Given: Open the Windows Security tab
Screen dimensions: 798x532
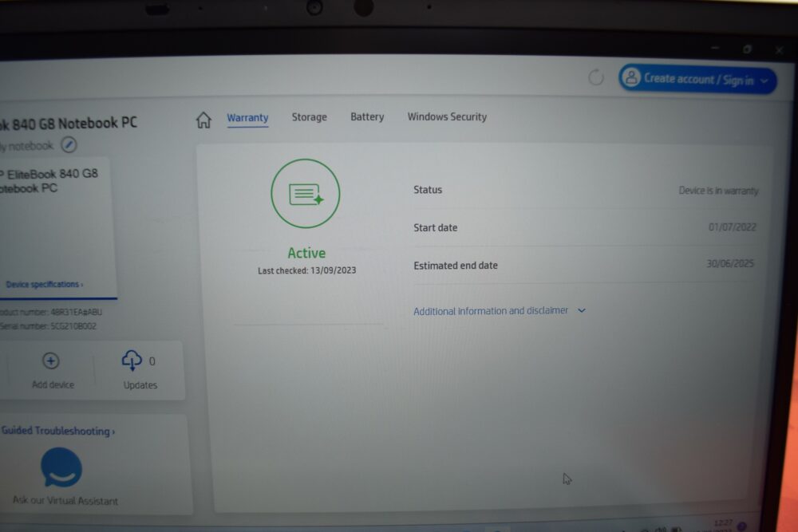Looking at the screenshot, I should click(448, 116).
